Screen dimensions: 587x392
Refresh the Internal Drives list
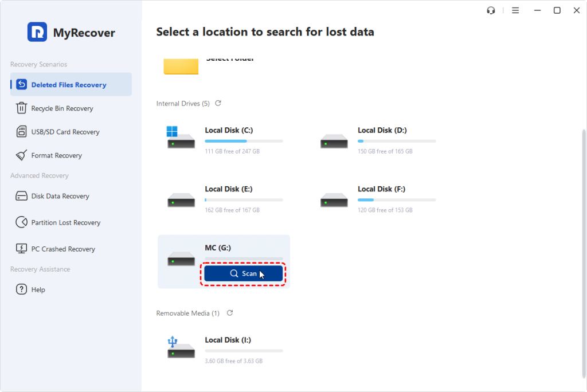coord(218,103)
